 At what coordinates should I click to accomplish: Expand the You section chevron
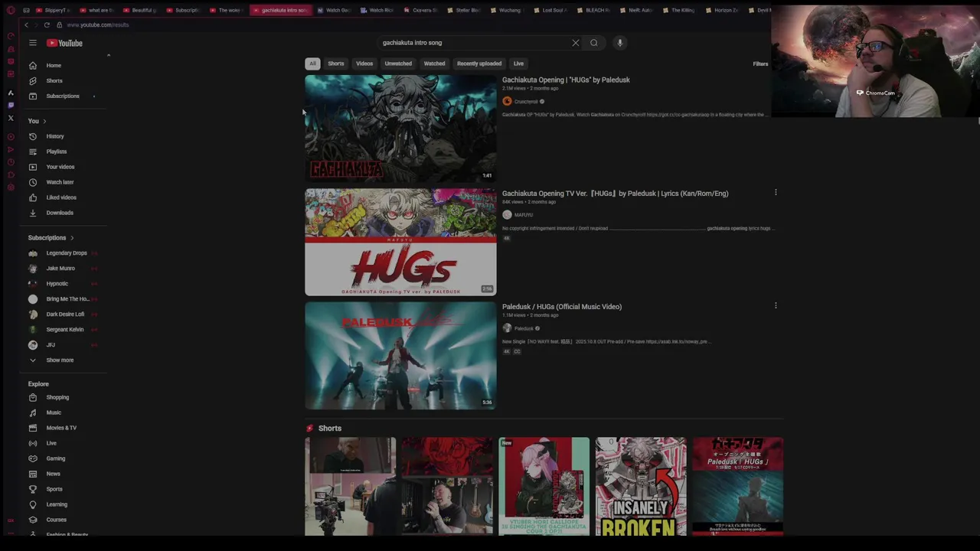pyautogui.click(x=44, y=121)
